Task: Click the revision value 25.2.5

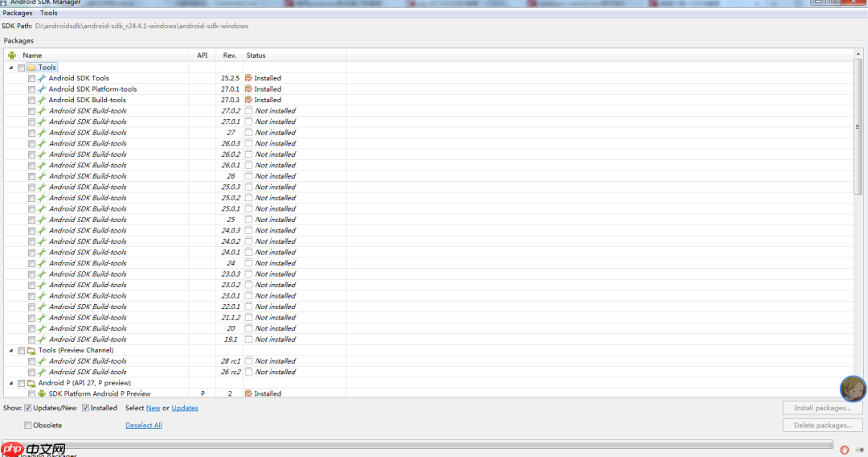Action: tap(231, 78)
